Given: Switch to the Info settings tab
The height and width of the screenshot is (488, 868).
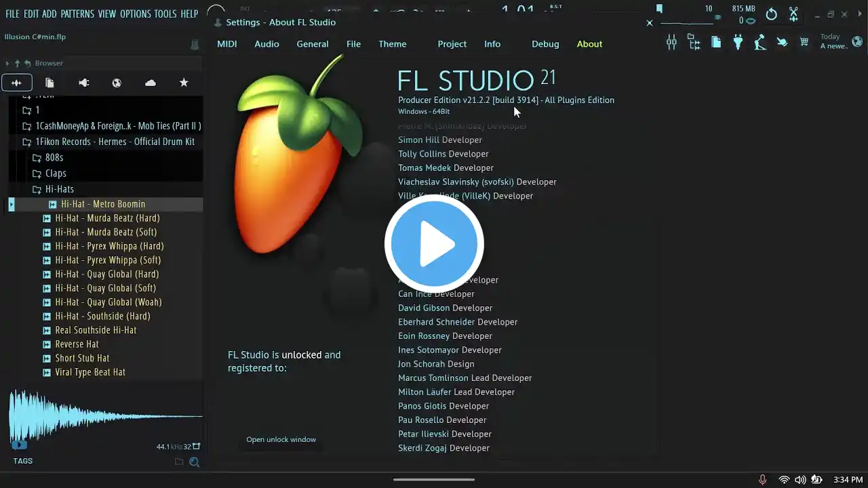Looking at the screenshot, I should tap(492, 44).
